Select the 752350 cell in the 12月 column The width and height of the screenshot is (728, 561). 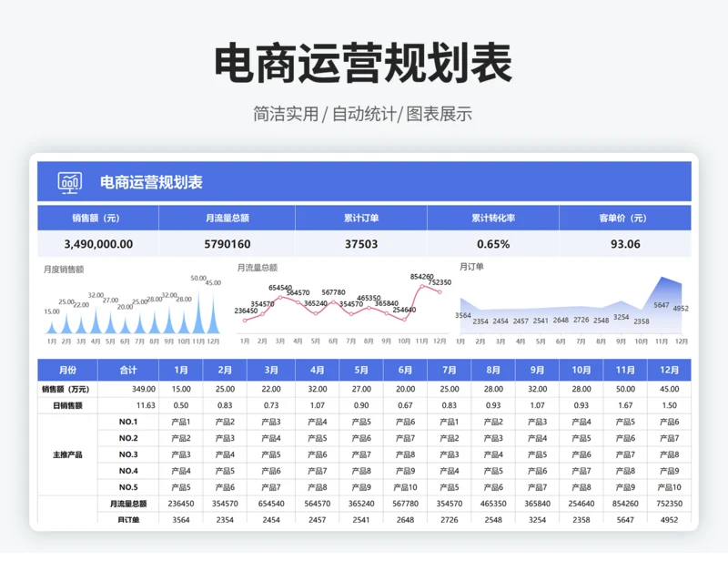pyautogui.click(x=669, y=504)
